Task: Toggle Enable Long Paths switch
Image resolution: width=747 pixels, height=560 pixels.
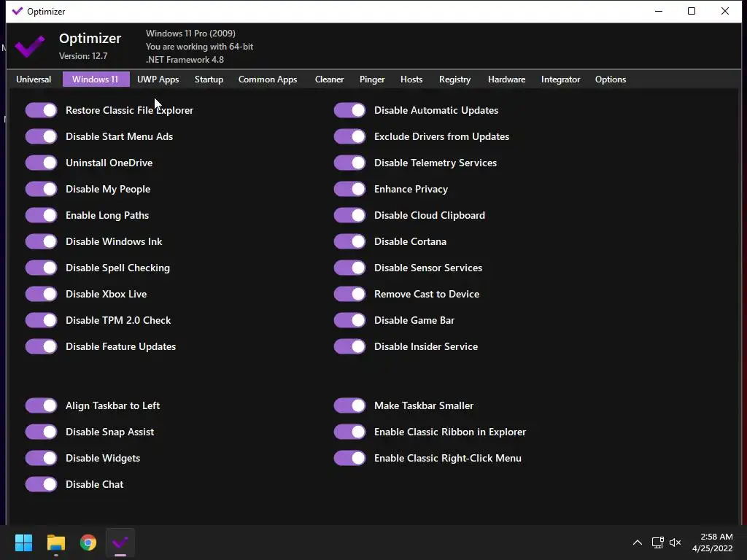Action: coord(42,215)
